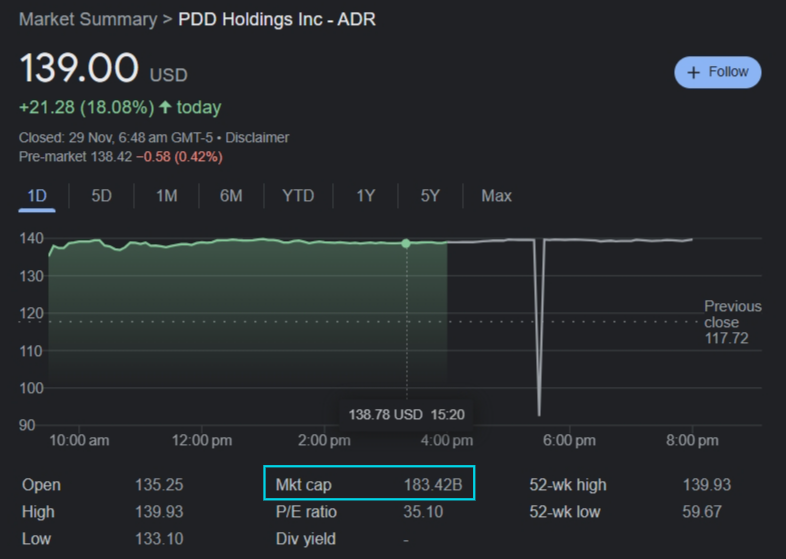Select the Max chart range
The image size is (786, 559).
point(496,196)
